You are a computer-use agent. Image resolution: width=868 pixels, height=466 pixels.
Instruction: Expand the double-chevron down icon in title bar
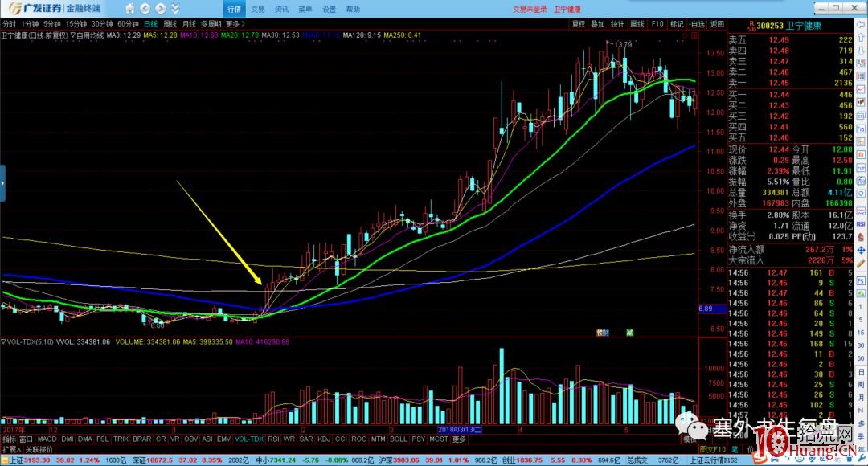(175, 9)
